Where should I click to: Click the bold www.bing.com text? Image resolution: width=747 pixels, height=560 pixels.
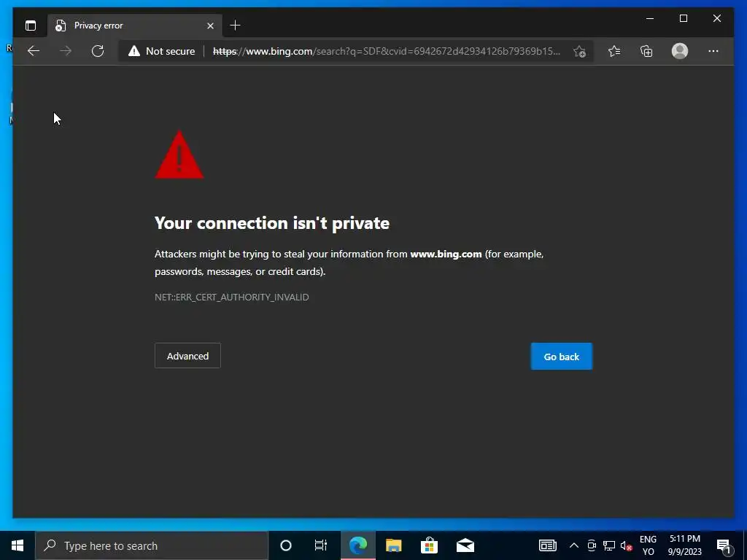coord(446,254)
